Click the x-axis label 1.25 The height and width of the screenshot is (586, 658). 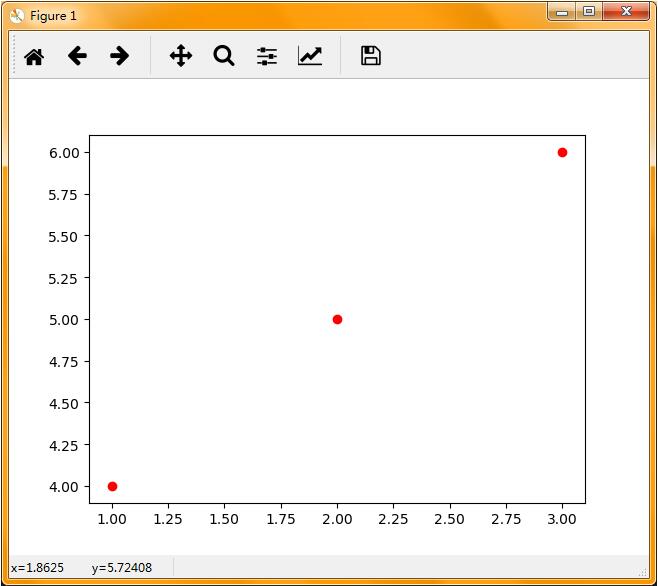[x=168, y=519]
